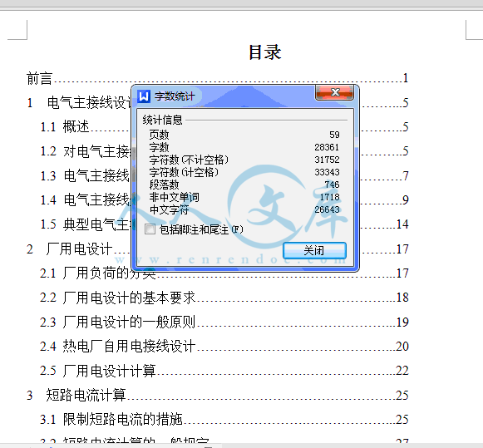Screen dimensions: 483x448
Task: Click the 目录 title heading
Action: point(265,52)
